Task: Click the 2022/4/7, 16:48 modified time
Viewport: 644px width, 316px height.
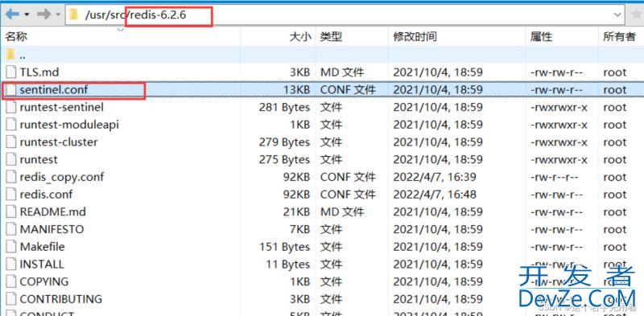Action: point(435,194)
